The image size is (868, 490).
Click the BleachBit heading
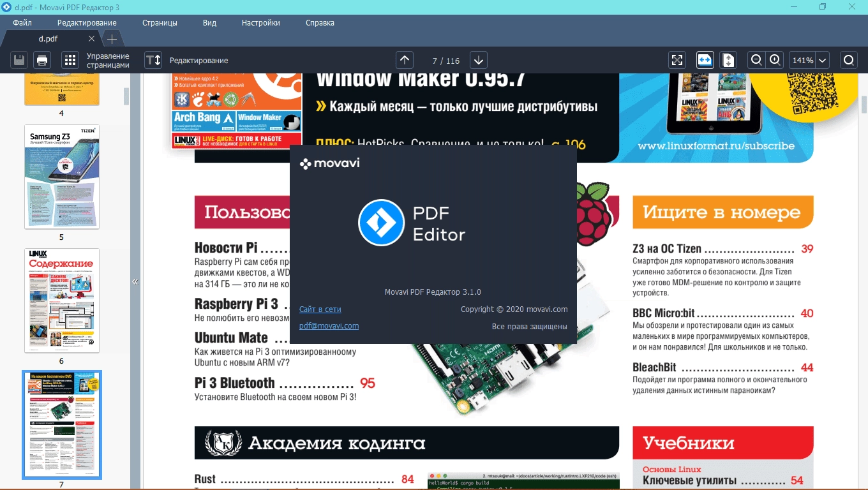coord(654,367)
